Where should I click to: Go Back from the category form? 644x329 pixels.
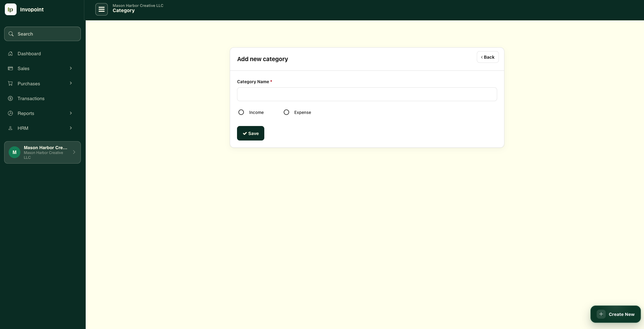tap(487, 57)
